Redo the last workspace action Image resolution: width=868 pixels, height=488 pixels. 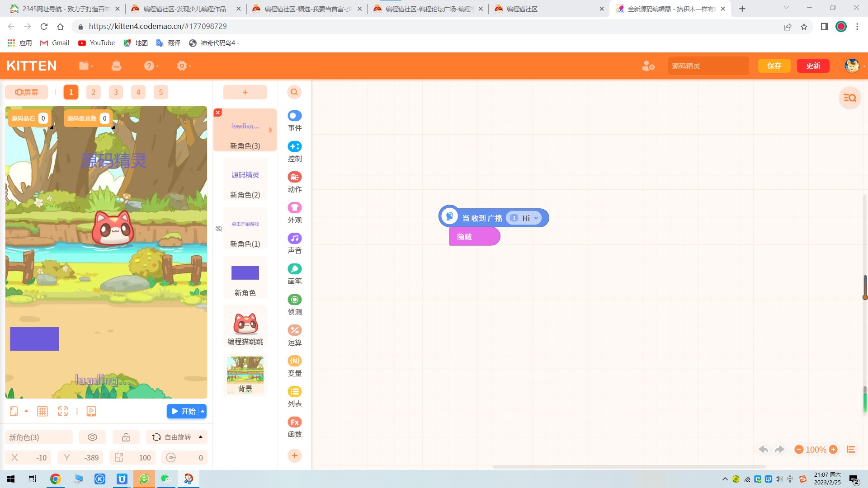click(779, 450)
